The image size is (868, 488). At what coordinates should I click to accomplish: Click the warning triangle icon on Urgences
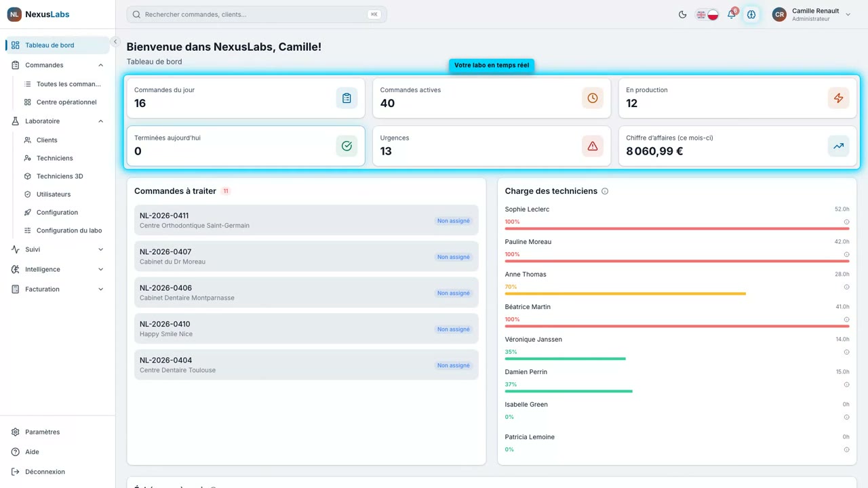pos(593,146)
